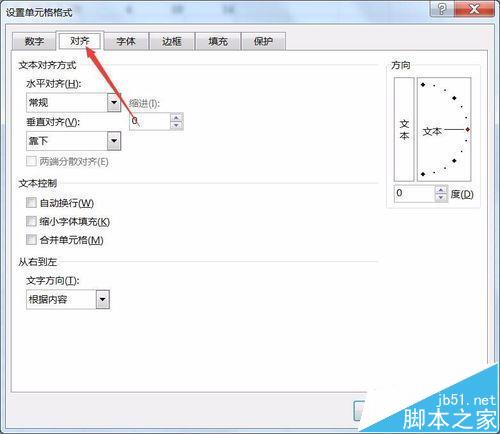The height and width of the screenshot is (434, 500).
Task: Check the 合并单元格 merge cells checkbox
Action: pyautogui.click(x=31, y=239)
